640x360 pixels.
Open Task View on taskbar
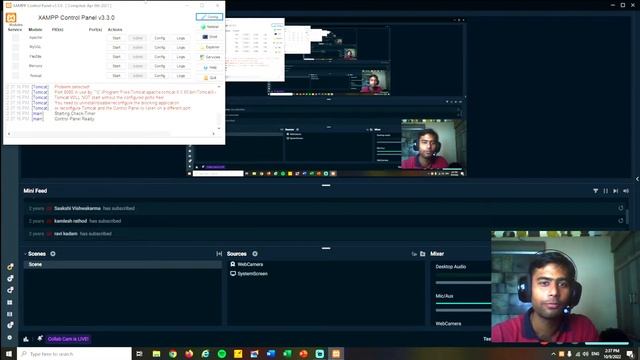(x=139, y=354)
